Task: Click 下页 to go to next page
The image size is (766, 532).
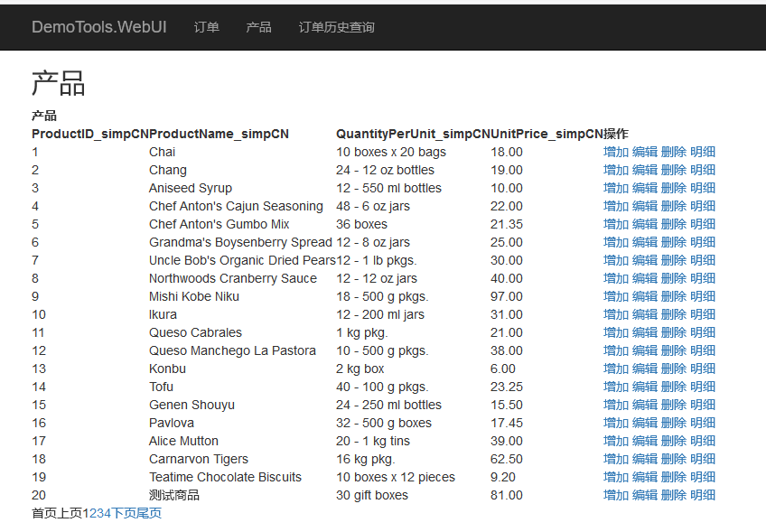Action: point(123,513)
